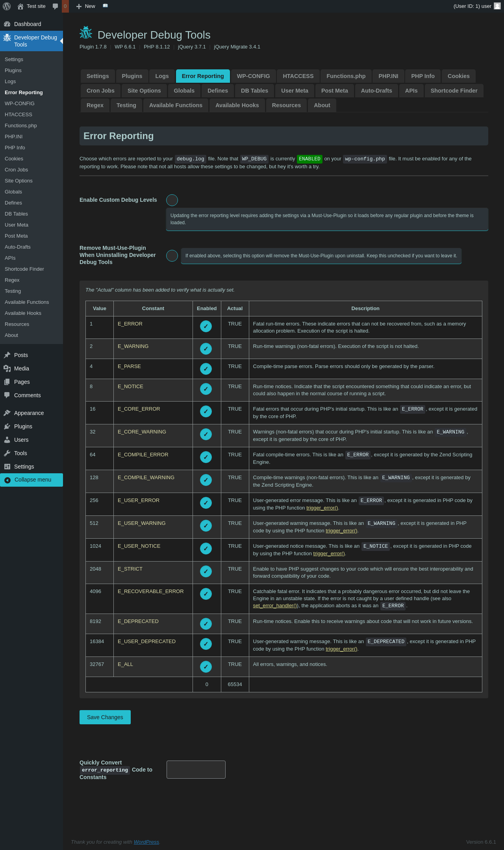Click the Save Changes button
Screen dimensions: 504x850
(x=105, y=717)
